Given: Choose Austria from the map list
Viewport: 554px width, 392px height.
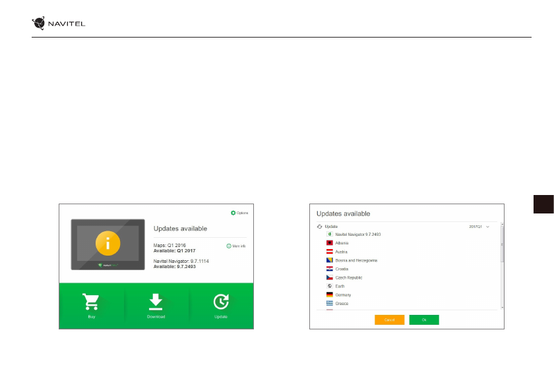Looking at the screenshot, I should (341, 252).
